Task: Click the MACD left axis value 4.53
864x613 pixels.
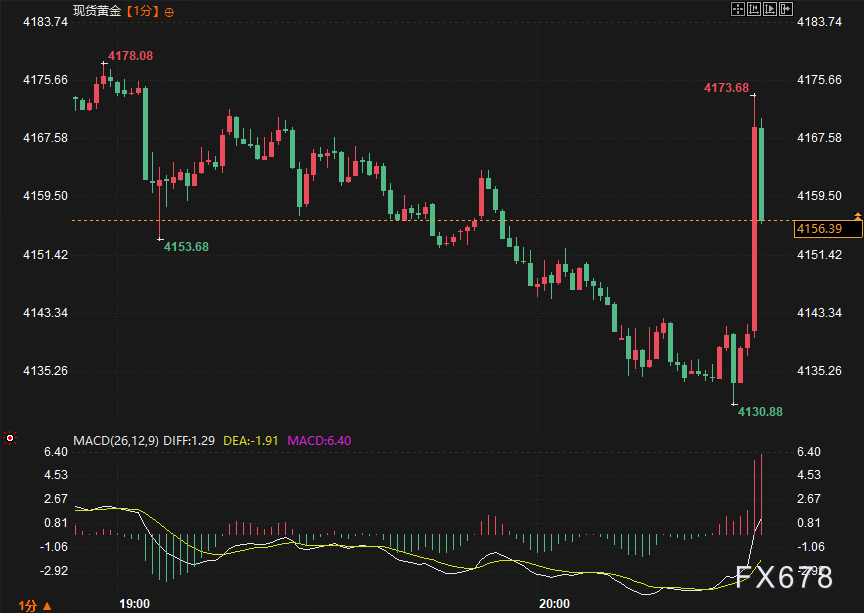Action: coord(56,475)
